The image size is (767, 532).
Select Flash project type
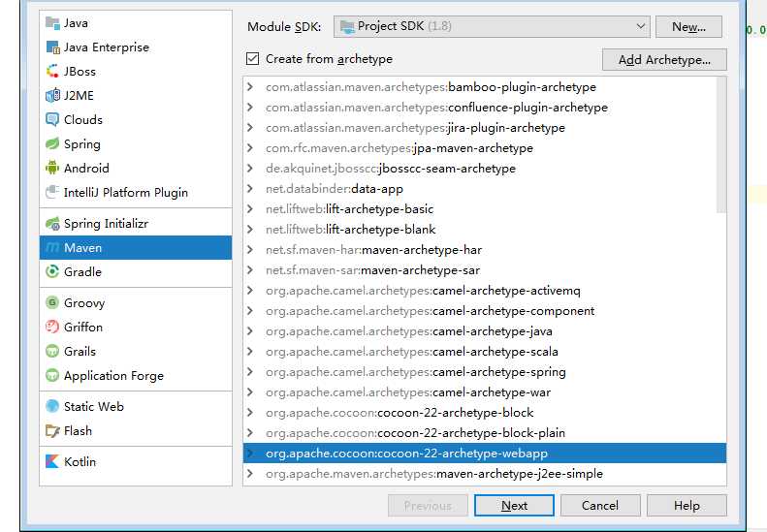tap(136, 431)
